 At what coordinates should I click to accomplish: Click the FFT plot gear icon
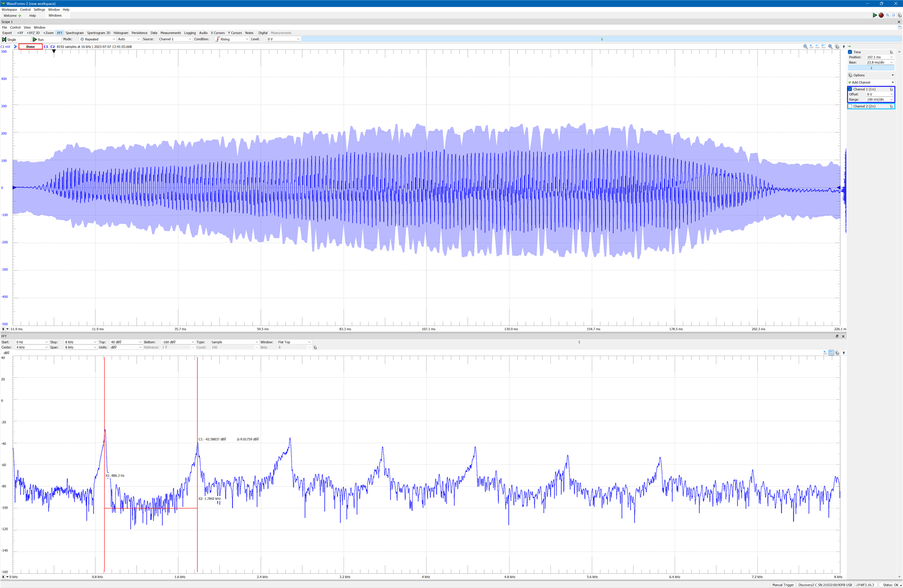pyautogui.click(x=837, y=353)
